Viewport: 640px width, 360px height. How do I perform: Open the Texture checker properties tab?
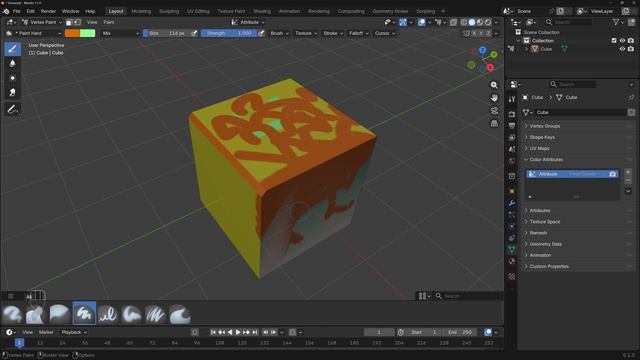coord(512,276)
